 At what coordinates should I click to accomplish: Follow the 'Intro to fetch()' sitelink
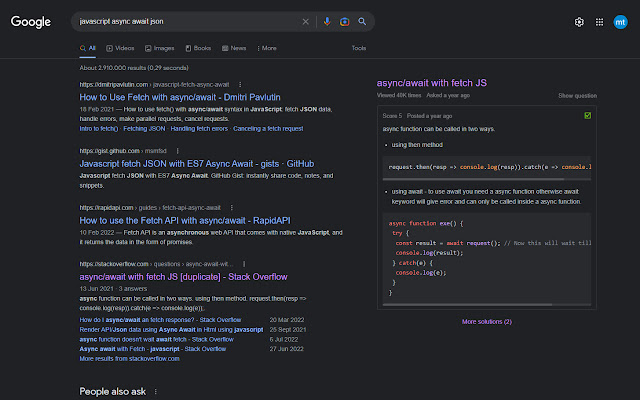point(99,129)
